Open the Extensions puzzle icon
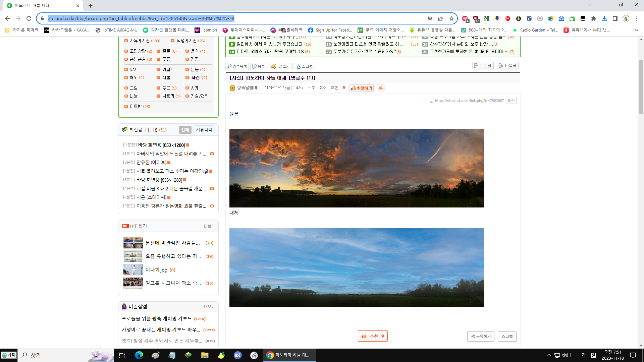This screenshot has height=362, width=644. pos(594,18)
